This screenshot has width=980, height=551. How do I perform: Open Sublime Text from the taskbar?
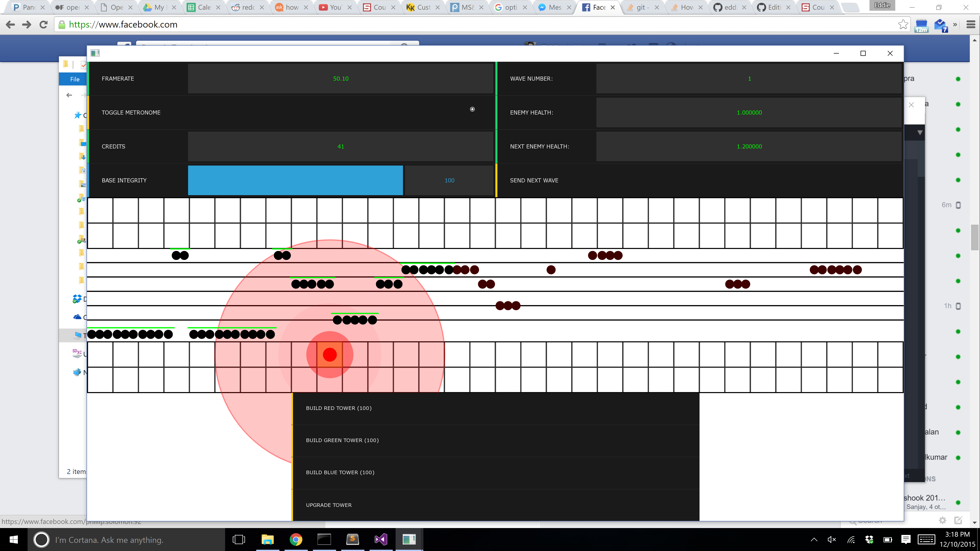coord(352,539)
